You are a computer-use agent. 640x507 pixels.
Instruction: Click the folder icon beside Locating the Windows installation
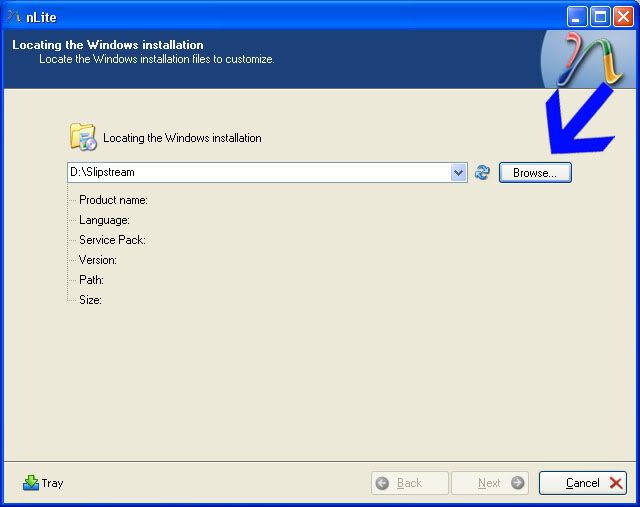pyautogui.click(x=82, y=137)
